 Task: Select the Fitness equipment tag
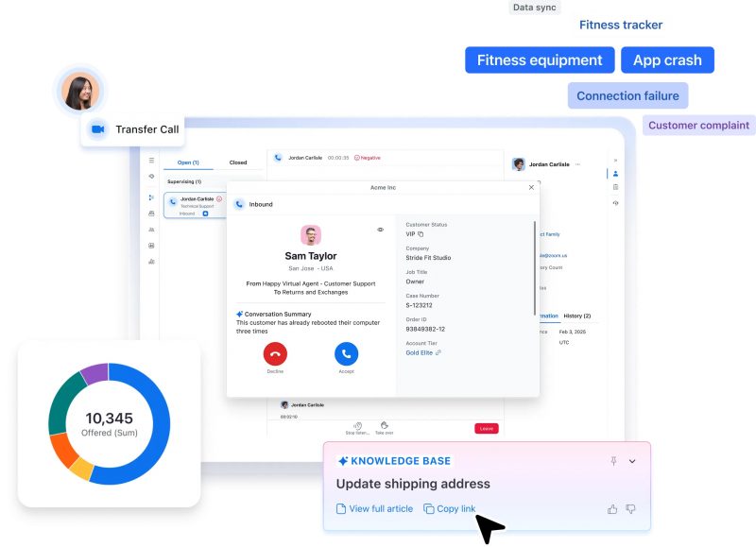540,60
